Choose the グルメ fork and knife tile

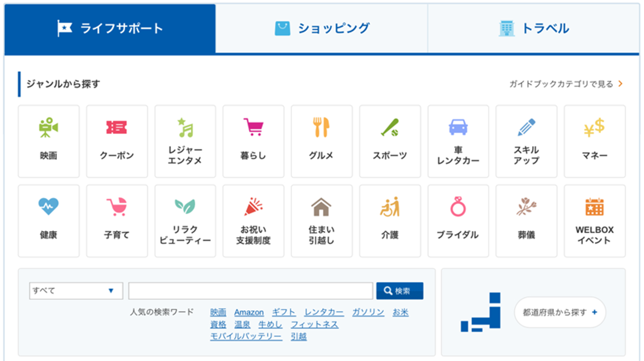tap(322, 141)
